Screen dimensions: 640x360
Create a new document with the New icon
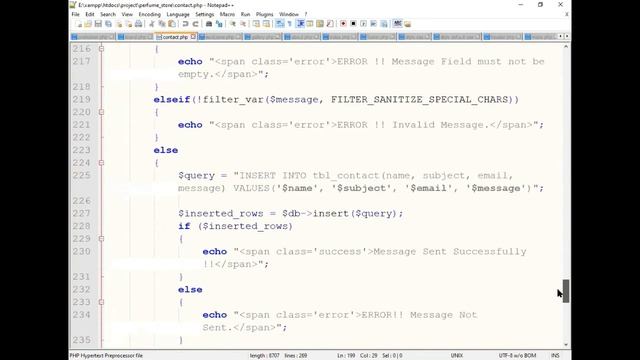click(x=78, y=24)
